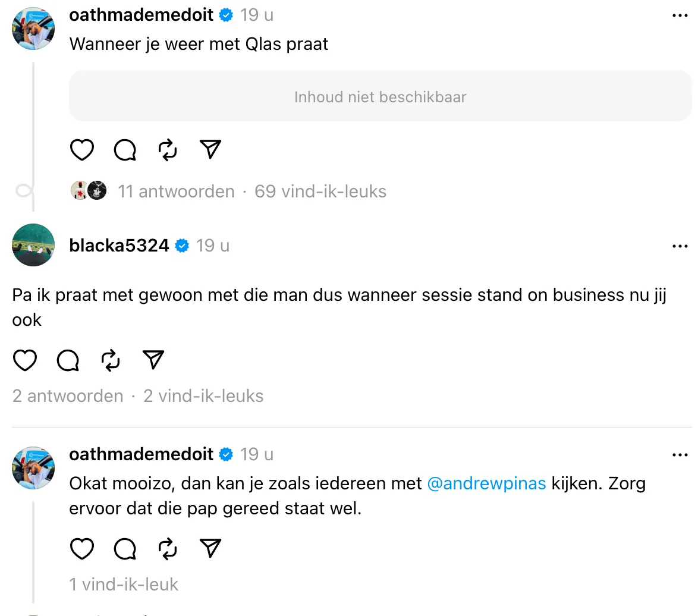Repost the "Okat mooizo" reply
The image size is (698, 616).
pos(168,548)
